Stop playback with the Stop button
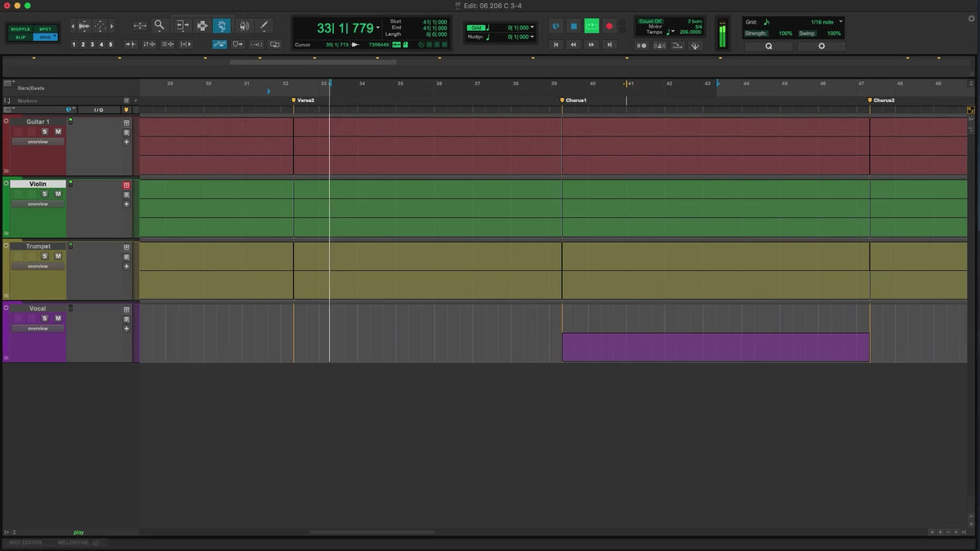 [x=573, y=26]
